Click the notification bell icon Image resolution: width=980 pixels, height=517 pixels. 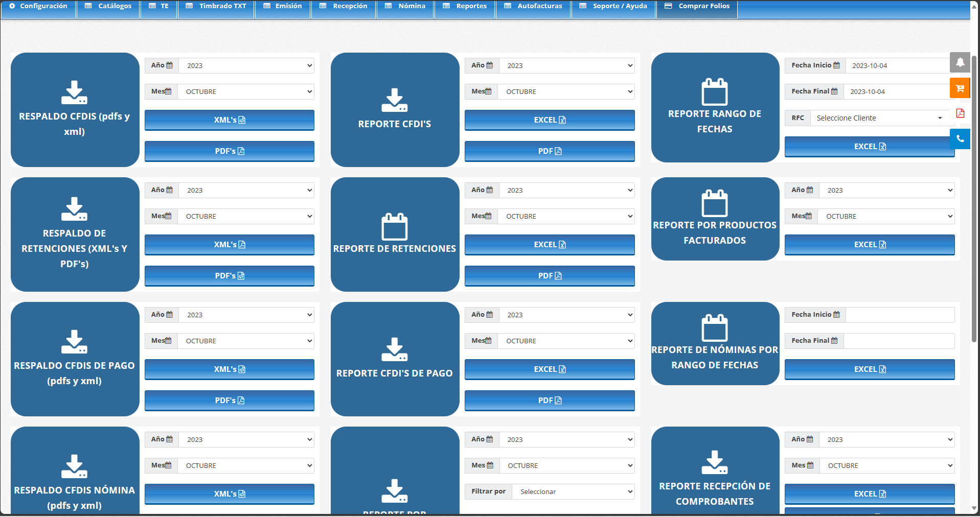(x=960, y=62)
